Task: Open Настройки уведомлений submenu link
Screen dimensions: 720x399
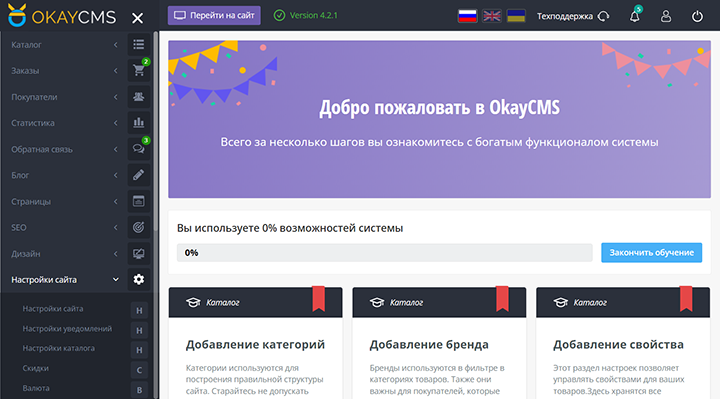Action: pos(67,329)
